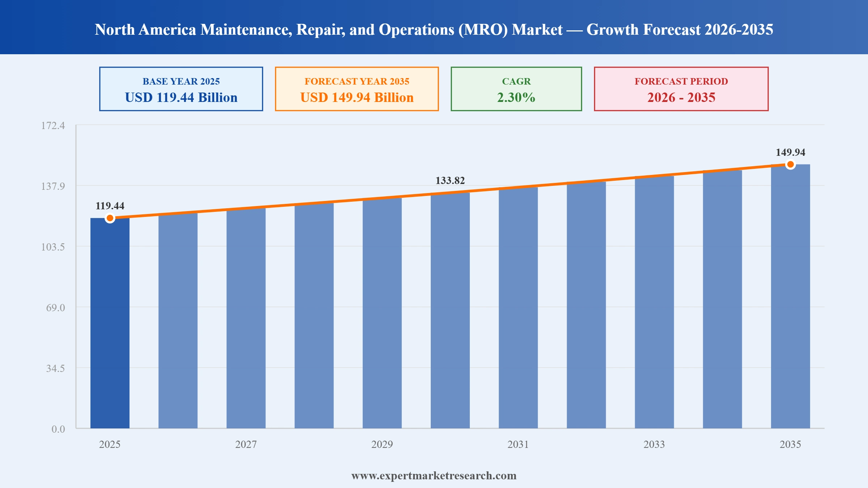Open the www.expertmarketresearch.com link

[434, 475]
